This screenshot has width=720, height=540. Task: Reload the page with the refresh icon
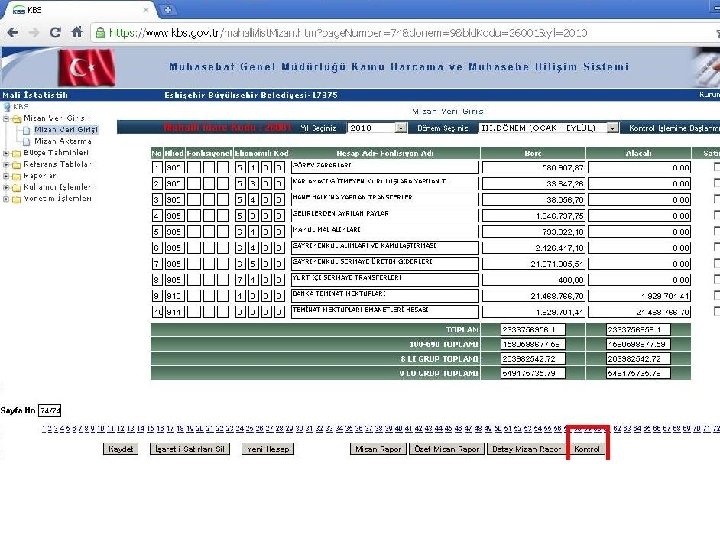[x=55, y=33]
